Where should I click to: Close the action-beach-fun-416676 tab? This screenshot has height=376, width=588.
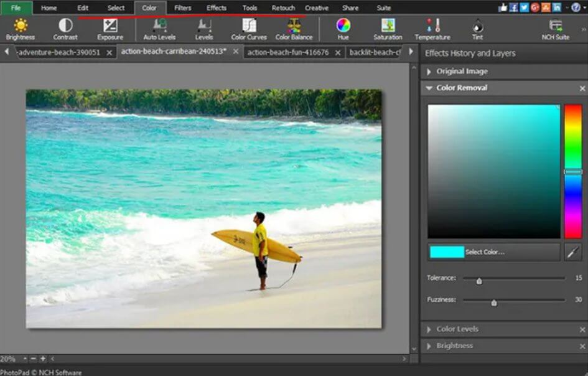pos(337,52)
